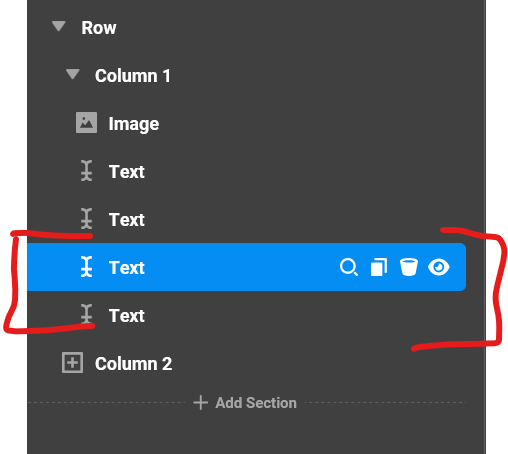Click the text-cursor icon of highlighted Text layer
508x454 pixels.
tap(86, 267)
